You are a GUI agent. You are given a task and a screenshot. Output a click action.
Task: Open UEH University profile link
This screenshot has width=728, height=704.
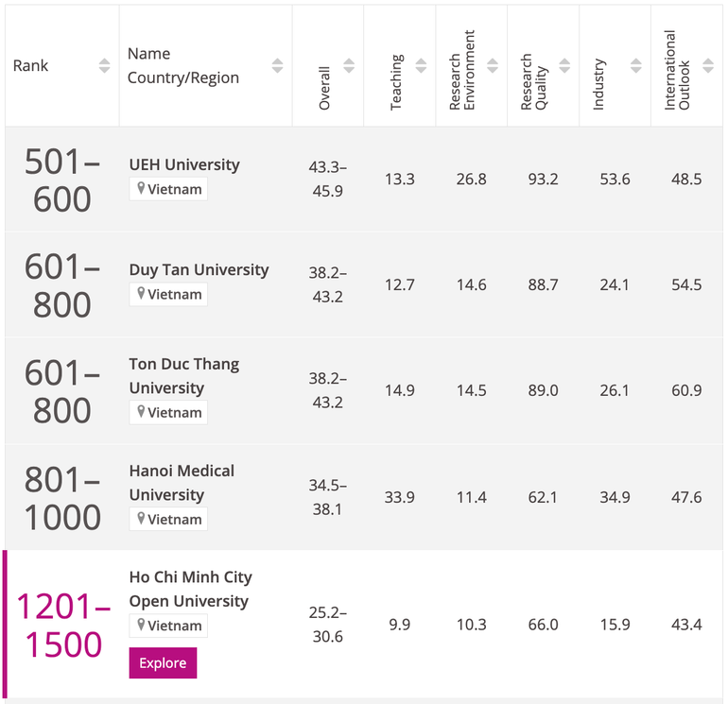coord(184,164)
